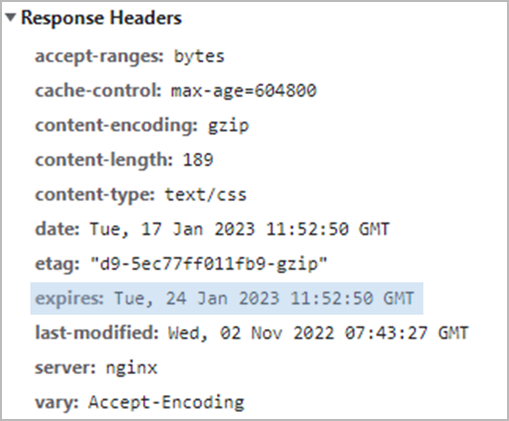The width and height of the screenshot is (509, 421).
Task: Select the content-type header name
Action: coord(95,195)
